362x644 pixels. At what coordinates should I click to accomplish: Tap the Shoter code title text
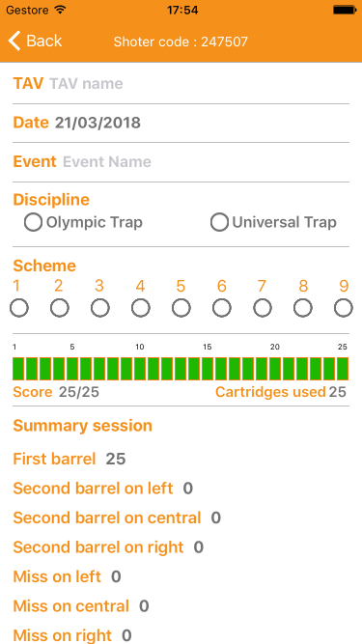pyautogui.click(x=181, y=42)
